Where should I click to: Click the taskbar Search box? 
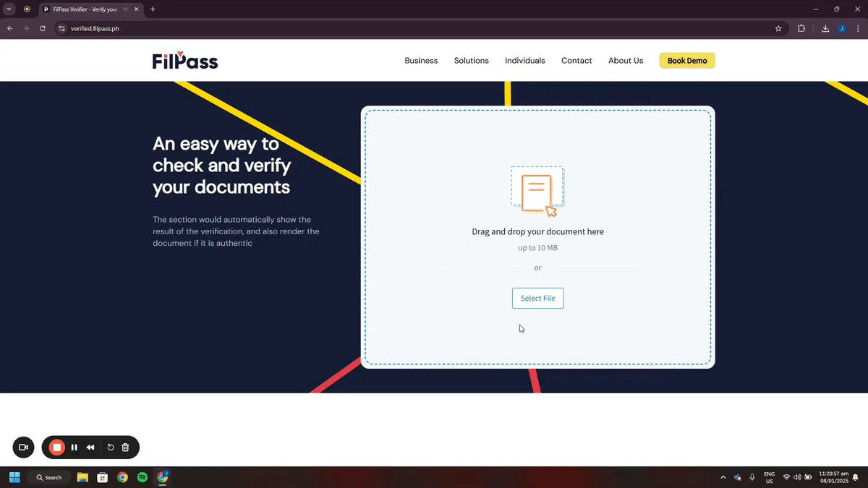[x=49, y=477]
